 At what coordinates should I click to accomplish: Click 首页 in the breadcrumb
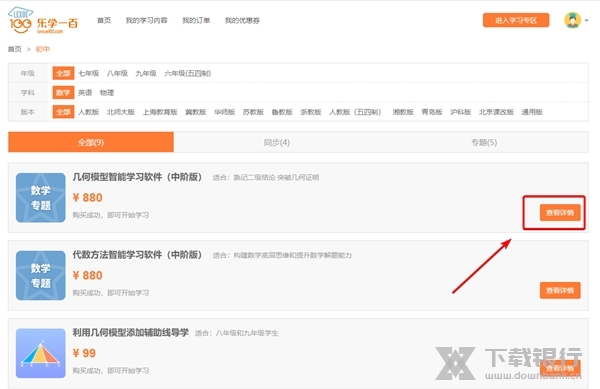point(15,49)
